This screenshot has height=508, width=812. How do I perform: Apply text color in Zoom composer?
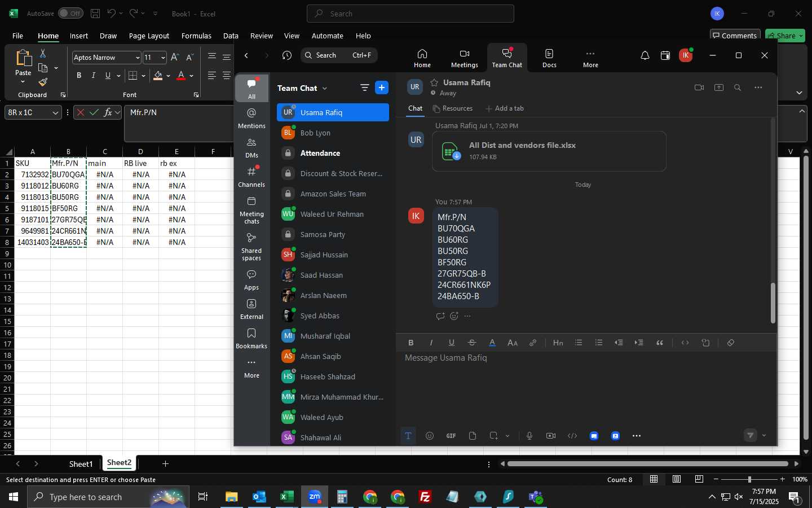pos(492,343)
